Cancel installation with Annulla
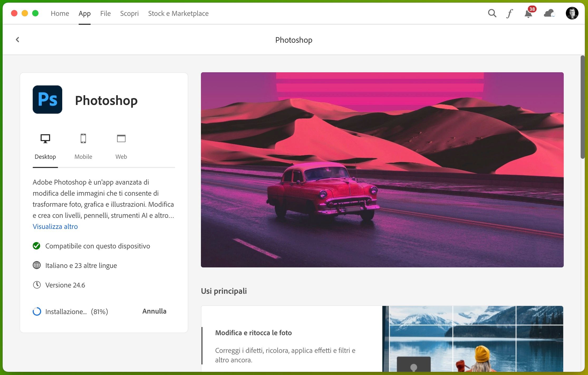Screen dimensions: 588x375 (154, 311)
